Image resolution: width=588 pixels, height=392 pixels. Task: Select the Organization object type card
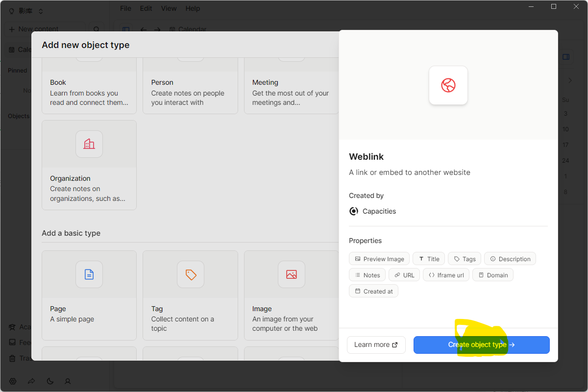[89, 165]
